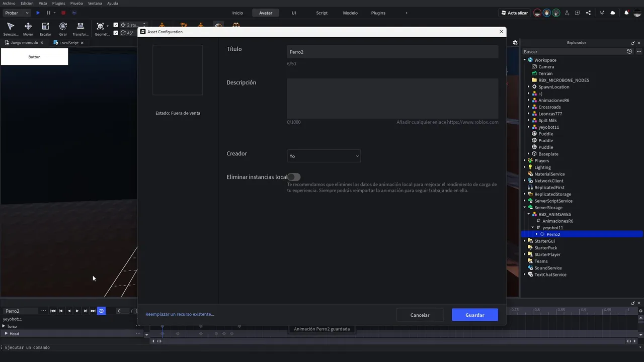Click the search history icon in Explorador
This screenshot has height=362, width=644.
click(629, 51)
